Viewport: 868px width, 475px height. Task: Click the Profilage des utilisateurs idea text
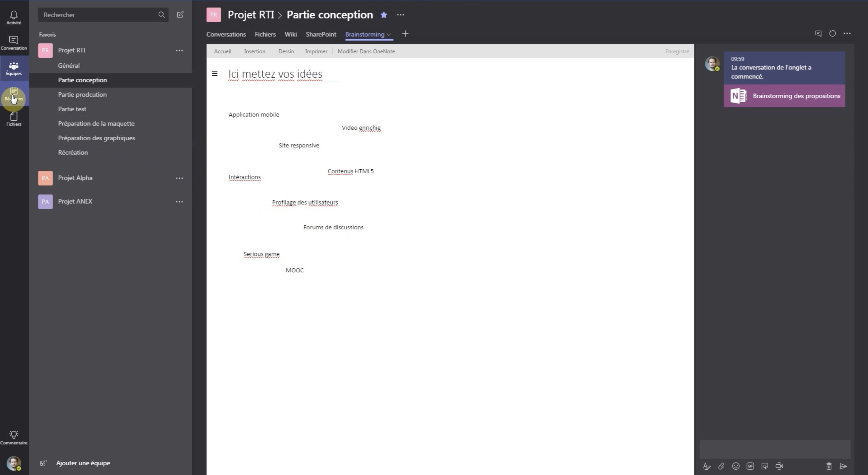305,202
